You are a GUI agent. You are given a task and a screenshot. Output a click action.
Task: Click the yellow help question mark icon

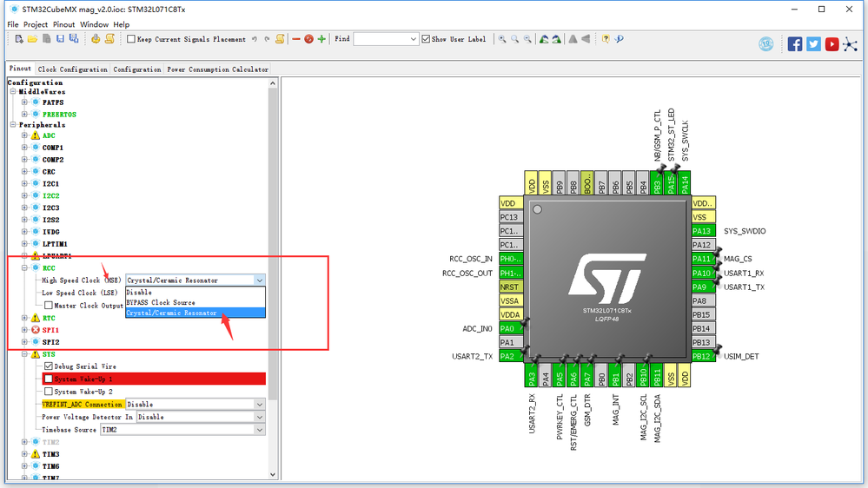click(606, 39)
